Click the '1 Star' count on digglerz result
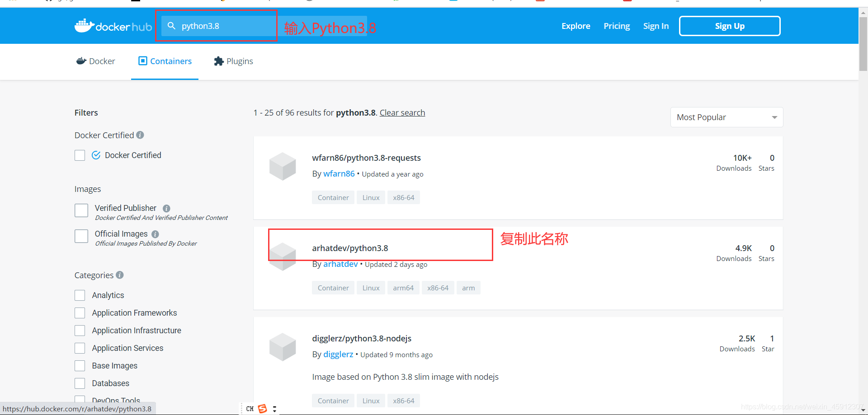The image size is (868, 415). 768,343
